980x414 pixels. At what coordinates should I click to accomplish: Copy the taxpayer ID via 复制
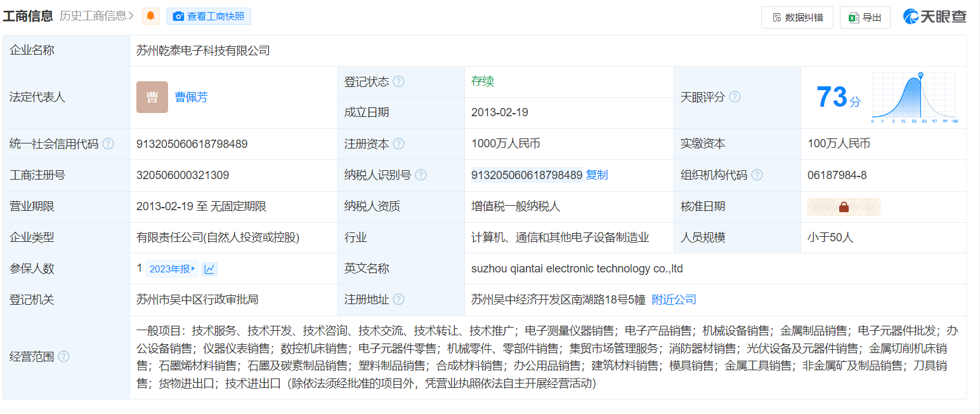597,175
